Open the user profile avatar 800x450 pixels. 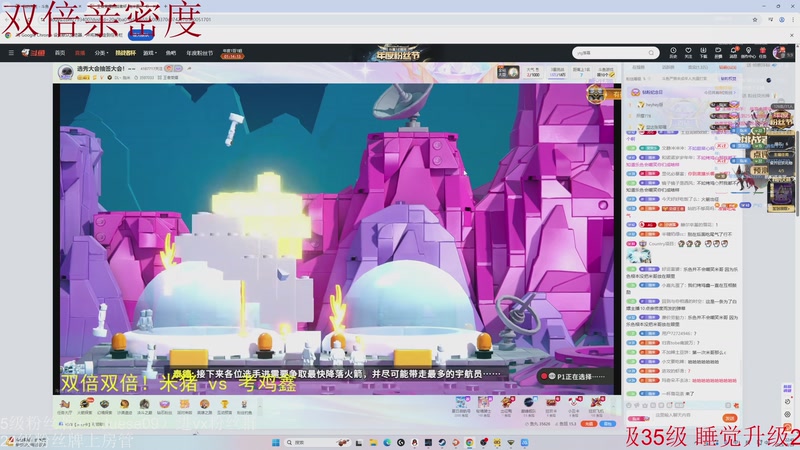779,52
